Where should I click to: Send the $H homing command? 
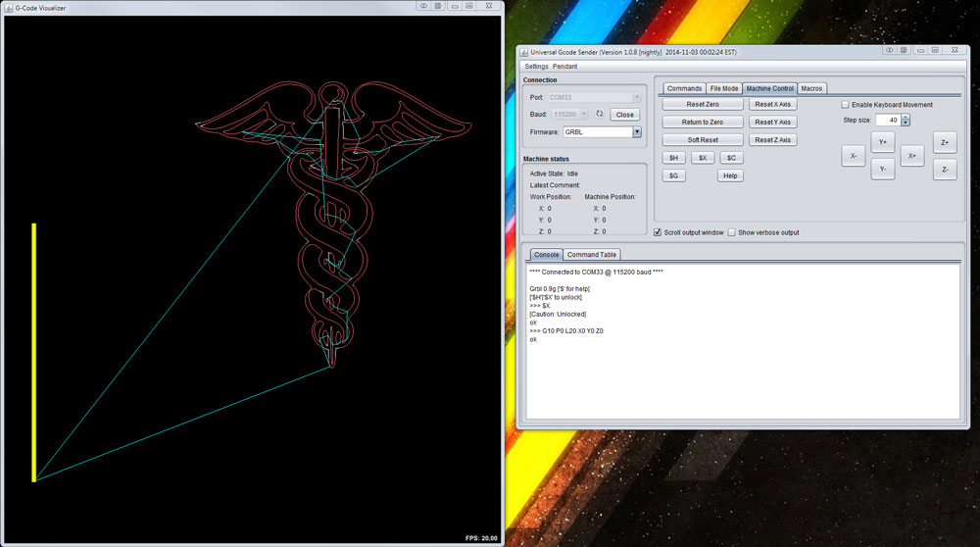point(672,158)
